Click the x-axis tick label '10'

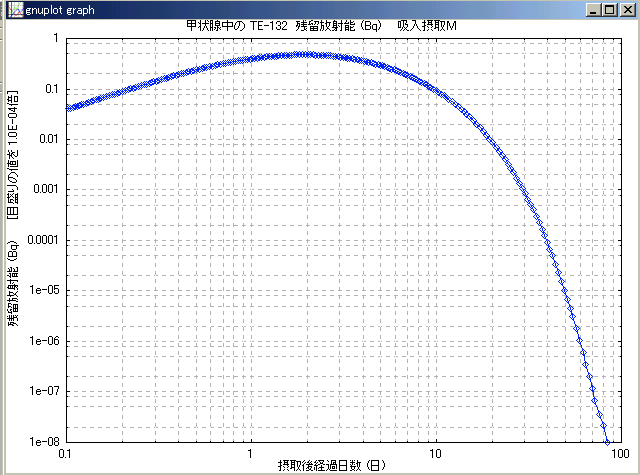[x=434, y=453]
